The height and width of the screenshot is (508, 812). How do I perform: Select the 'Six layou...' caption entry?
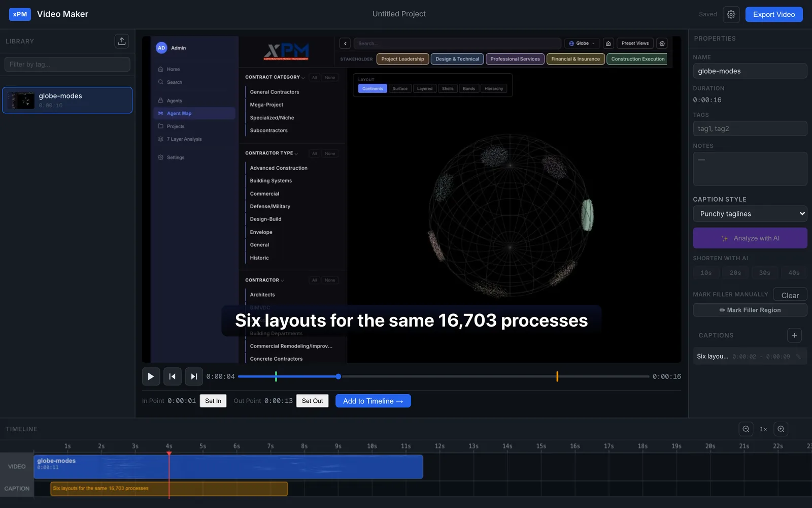pyautogui.click(x=750, y=357)
